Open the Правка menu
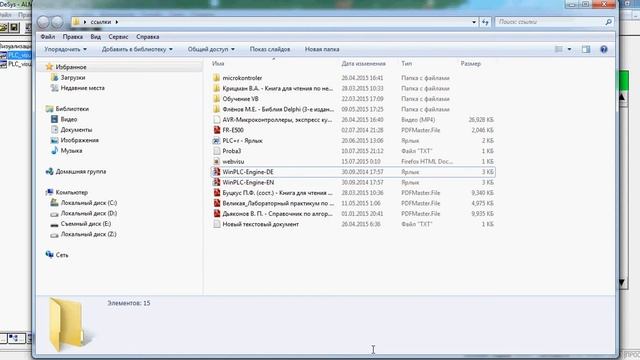Screen dimensions: 640x360 coord(73,37)
